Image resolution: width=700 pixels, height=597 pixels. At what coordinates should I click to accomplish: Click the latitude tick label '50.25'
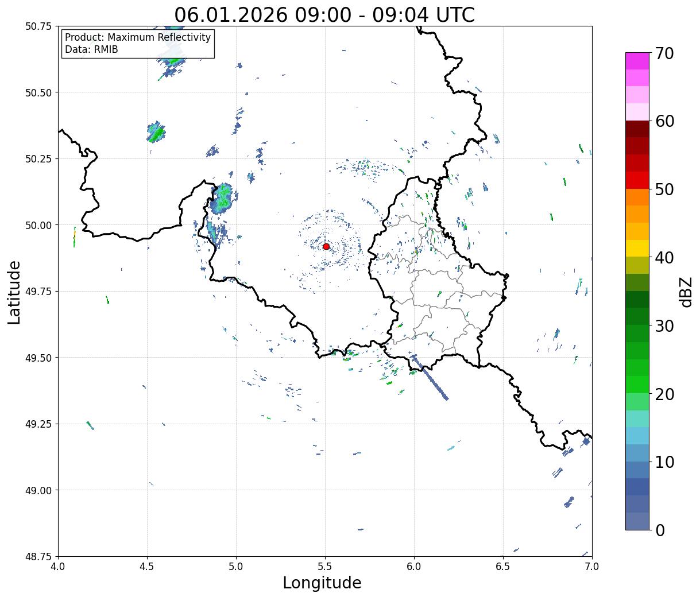click(38, 159)
